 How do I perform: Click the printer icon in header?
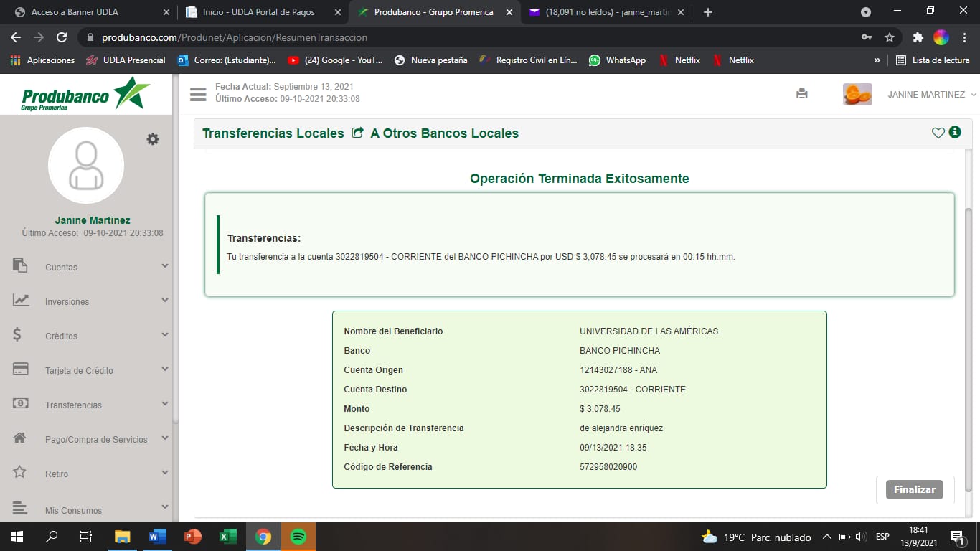pyautogui.click(x=802, y=93)
